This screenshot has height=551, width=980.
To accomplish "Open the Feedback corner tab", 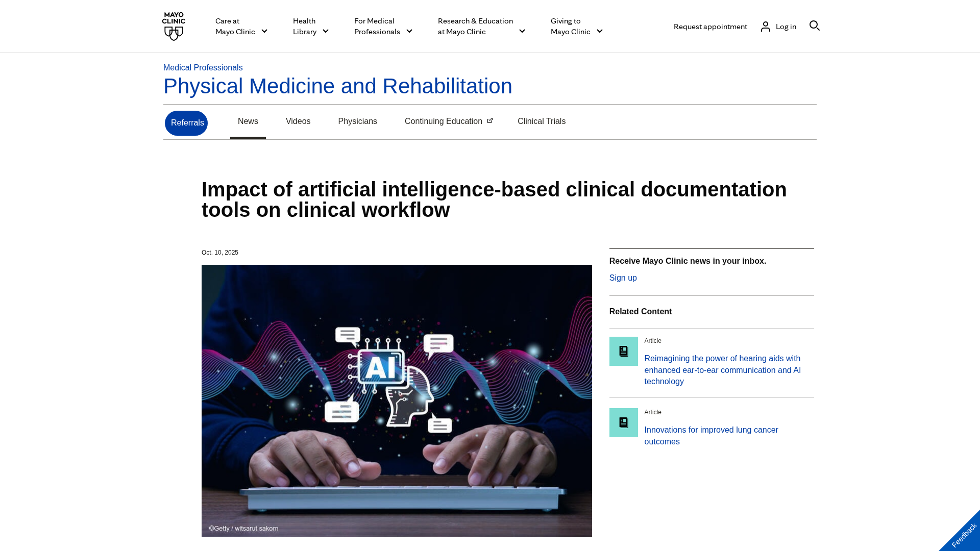I will (963, 535).
